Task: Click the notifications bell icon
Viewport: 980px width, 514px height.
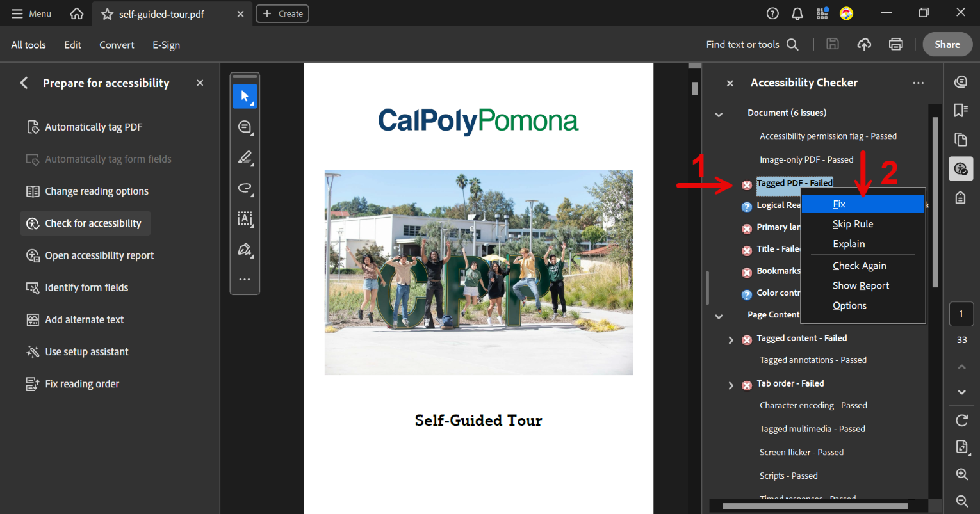Action: click(x=797, y=13)
